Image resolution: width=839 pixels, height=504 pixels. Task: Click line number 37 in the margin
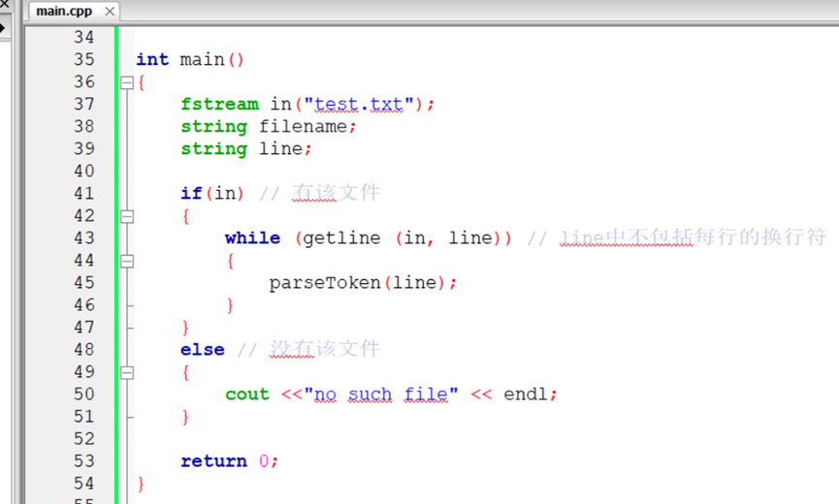coord(84,104)
